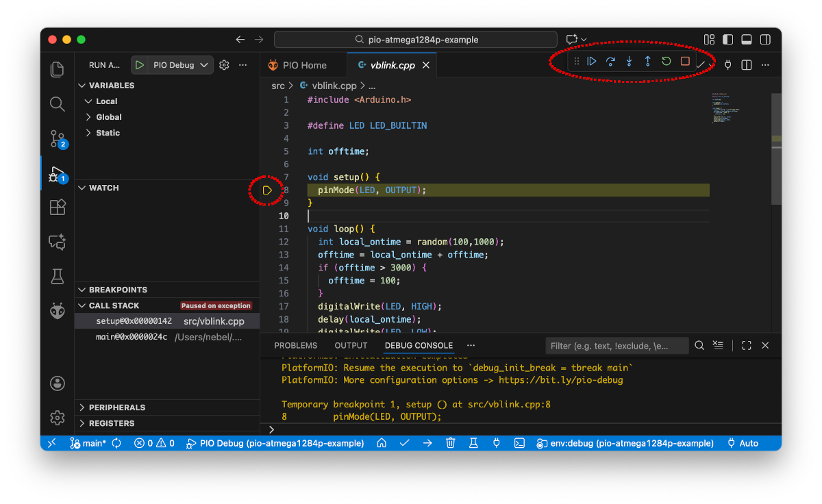Grab the debug toolbar drag handle
The width and height of the screenshot is (822, 504).
pos(576,62)
